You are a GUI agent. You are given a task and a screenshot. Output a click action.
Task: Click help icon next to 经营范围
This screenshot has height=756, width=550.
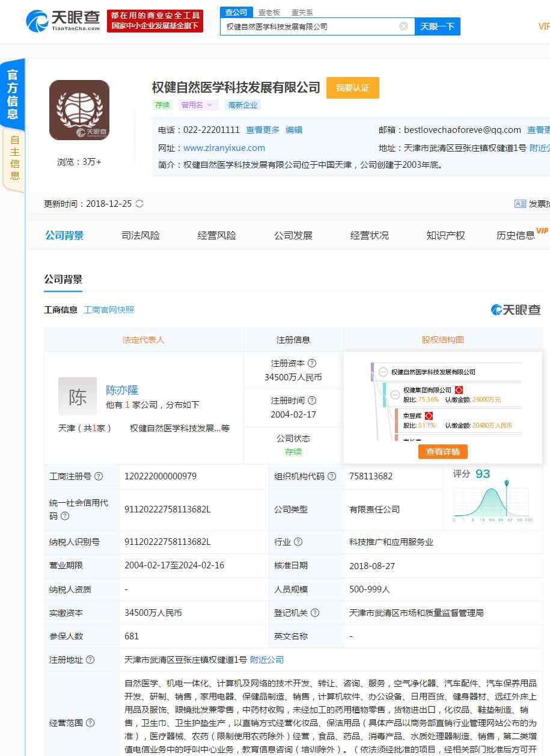coord(90,723)
